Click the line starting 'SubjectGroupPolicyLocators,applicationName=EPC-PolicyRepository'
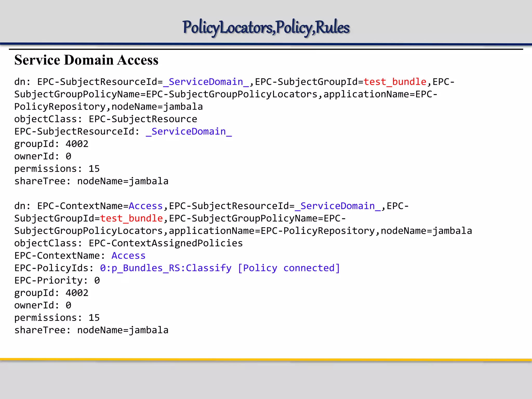 tap(243, 231)
